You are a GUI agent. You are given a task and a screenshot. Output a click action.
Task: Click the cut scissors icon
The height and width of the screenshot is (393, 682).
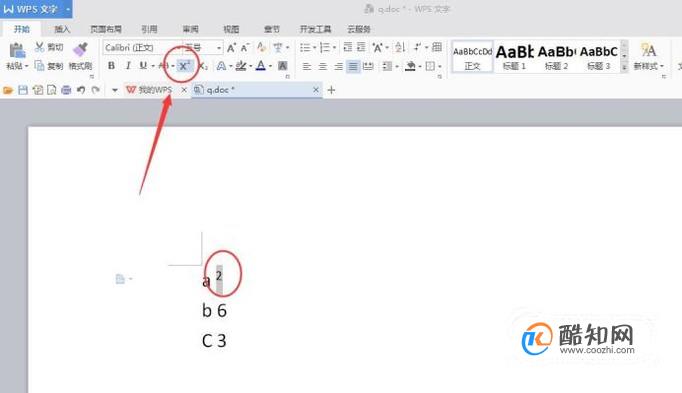40,47
